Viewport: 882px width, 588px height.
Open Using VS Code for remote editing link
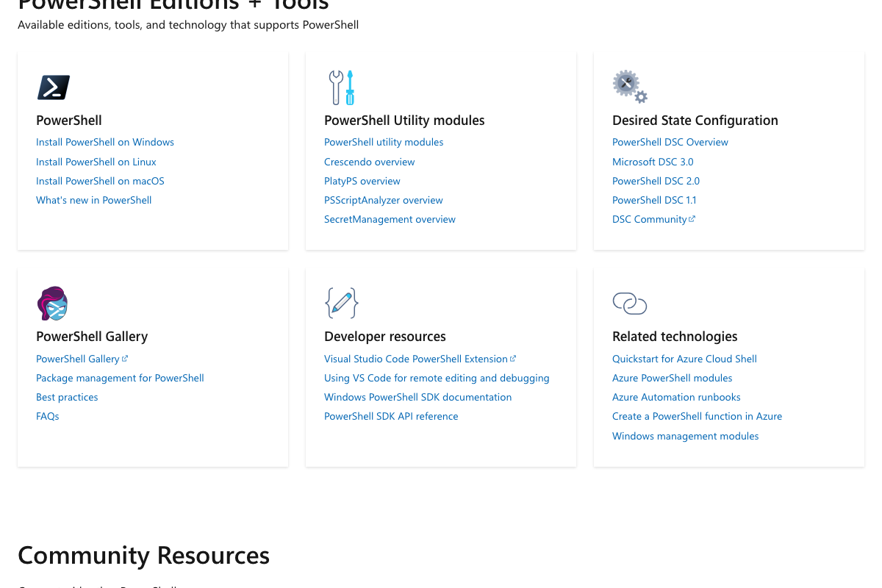point(437,378)
